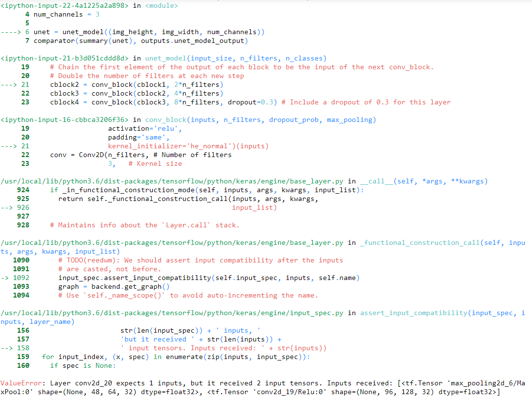Image resolution: width=532 pixels, height=400 pixels.
Task: Click line number 926 in traceback
Action: (x=23, y=207)
